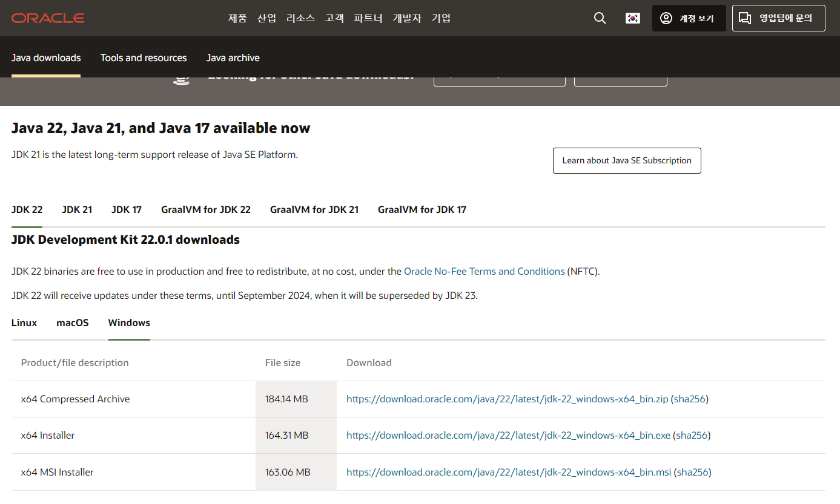840x504 pixels.
Task: Click the x64 Compressed Archive description
Action: tap(76, 399)
